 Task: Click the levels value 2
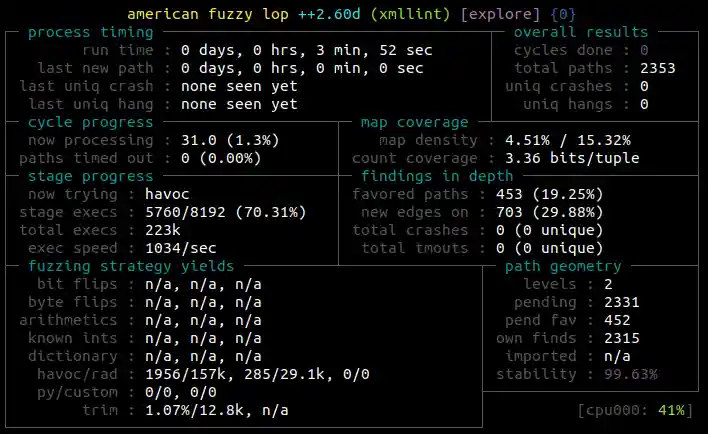click(x=608, y=285)
